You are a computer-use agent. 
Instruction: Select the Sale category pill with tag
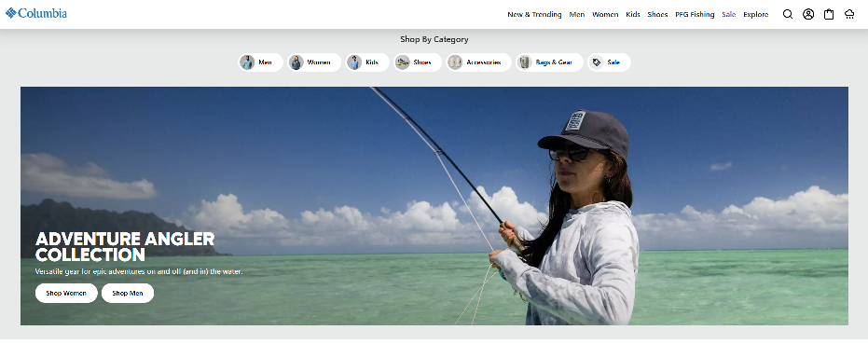(x=609, y=62)
